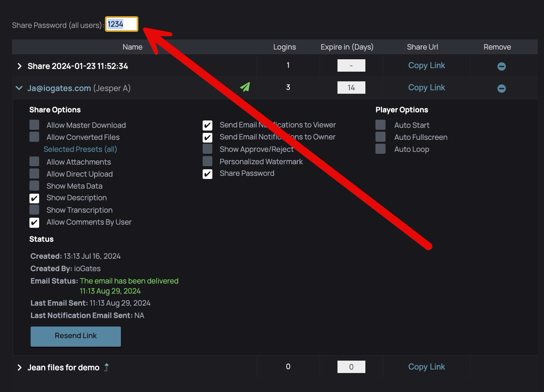Edit the 14 days expiry field
Screen dimensions: 544x392
click(351, 88)
